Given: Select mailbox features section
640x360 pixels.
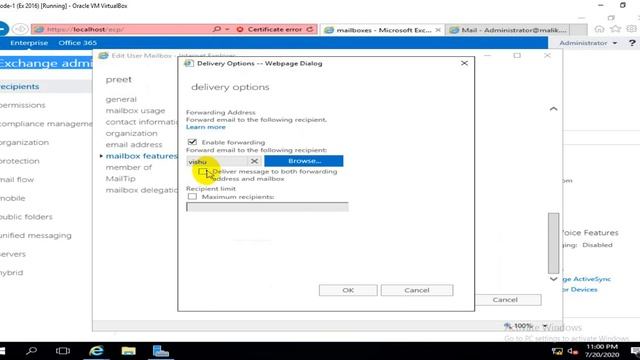Looking at the screenshot, I should click(141, 156).
